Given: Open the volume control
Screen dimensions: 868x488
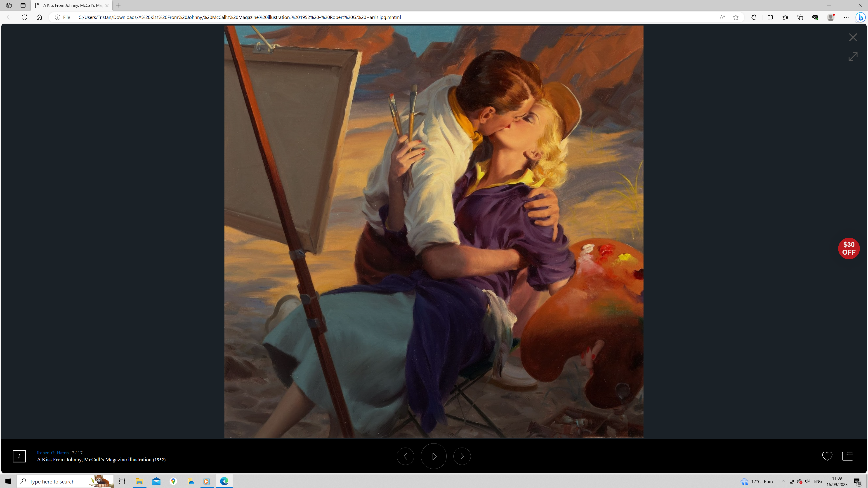Looking at the screenshot, I should click(x=808, y=481).
